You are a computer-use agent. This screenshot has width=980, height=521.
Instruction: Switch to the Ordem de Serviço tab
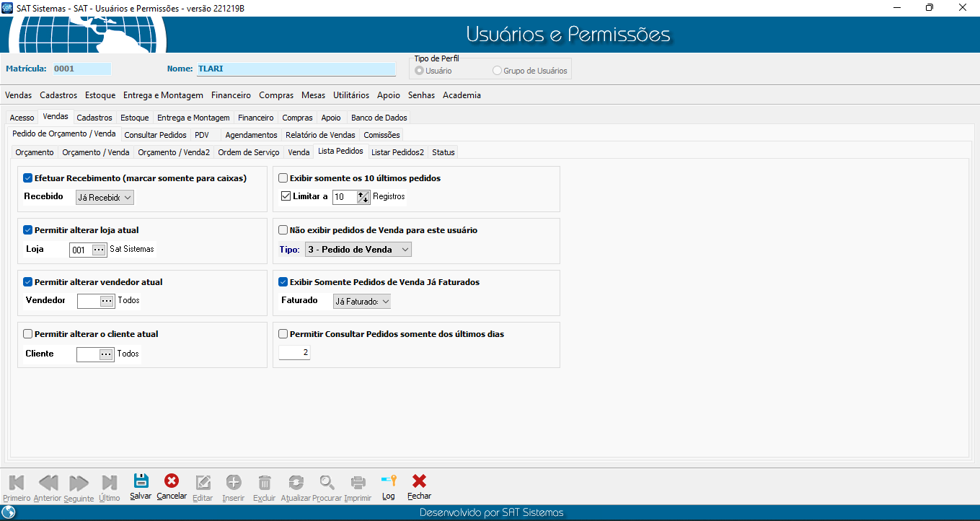pyautogui.click(x=248, y=152)
